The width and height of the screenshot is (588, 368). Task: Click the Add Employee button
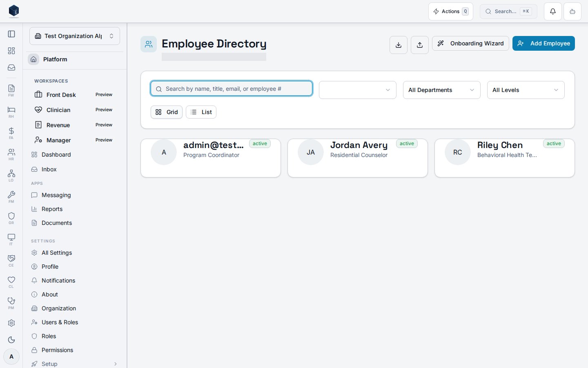tap(543, 43)
